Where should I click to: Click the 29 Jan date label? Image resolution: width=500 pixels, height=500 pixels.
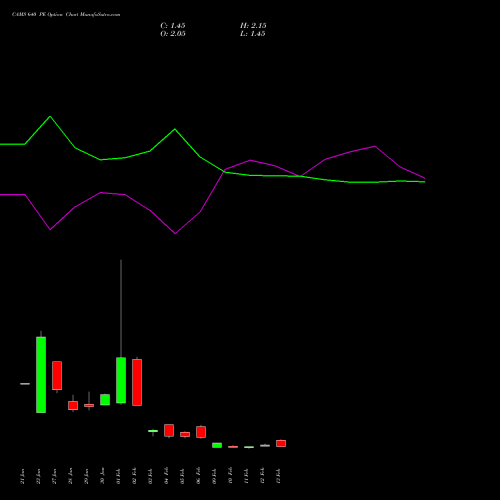pyautogui.click(x=86, y=476)
